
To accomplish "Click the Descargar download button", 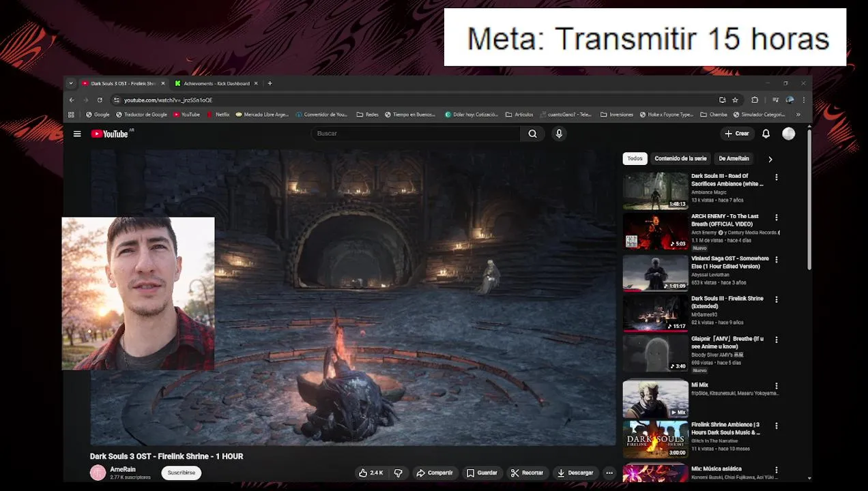I will click(x=575, y=473).
